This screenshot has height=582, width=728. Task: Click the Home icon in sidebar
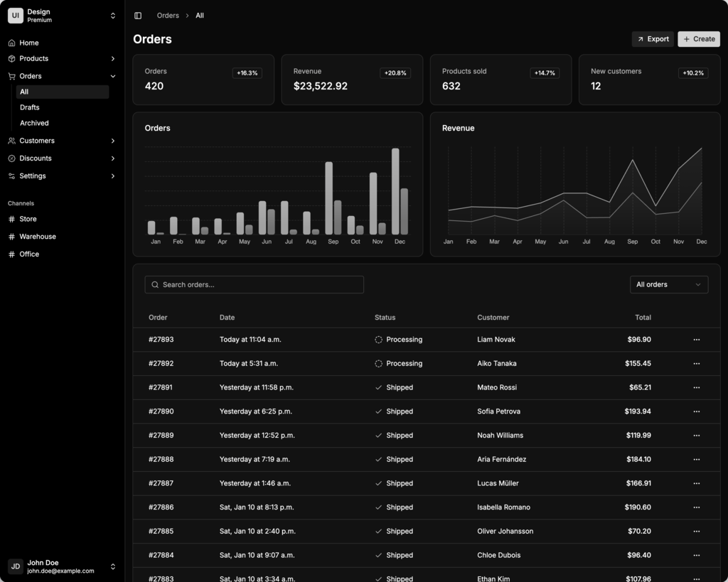[x=11, y=43]
